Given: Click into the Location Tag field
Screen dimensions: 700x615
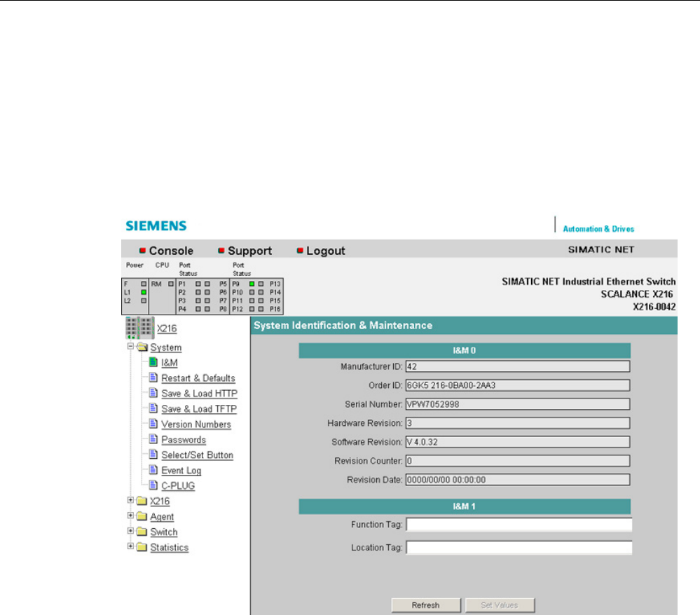Looking at the screenshot, I should tap(519, 548).
